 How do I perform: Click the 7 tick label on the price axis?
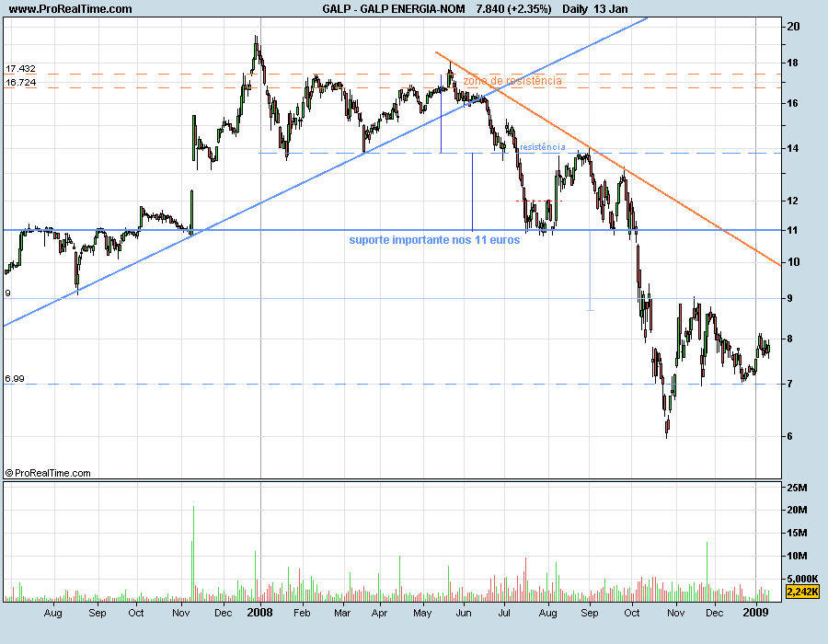pyautogui.click(x=790, y=384)
